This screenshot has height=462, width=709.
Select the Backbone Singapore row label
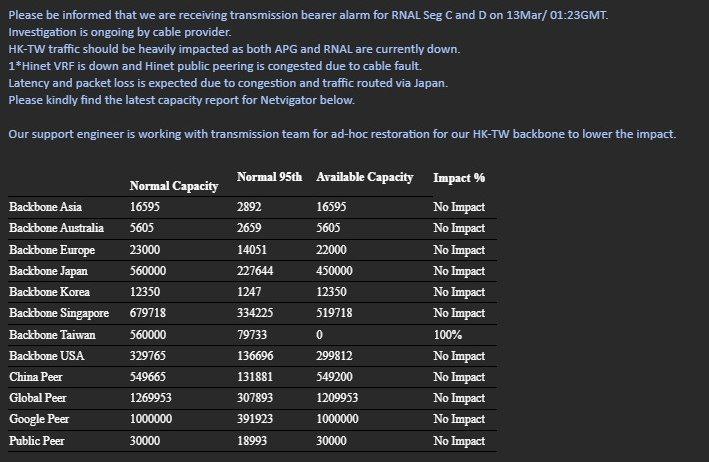coord(59,313)
